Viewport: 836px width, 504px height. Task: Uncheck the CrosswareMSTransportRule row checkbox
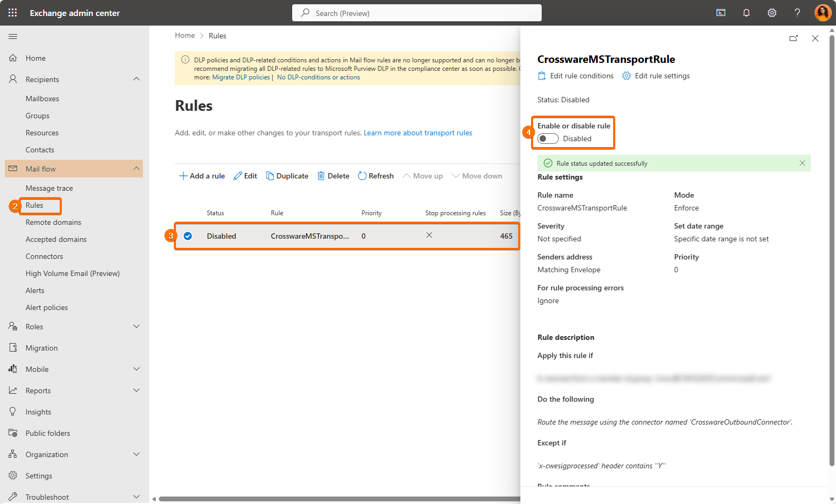[x=188, y=236]
